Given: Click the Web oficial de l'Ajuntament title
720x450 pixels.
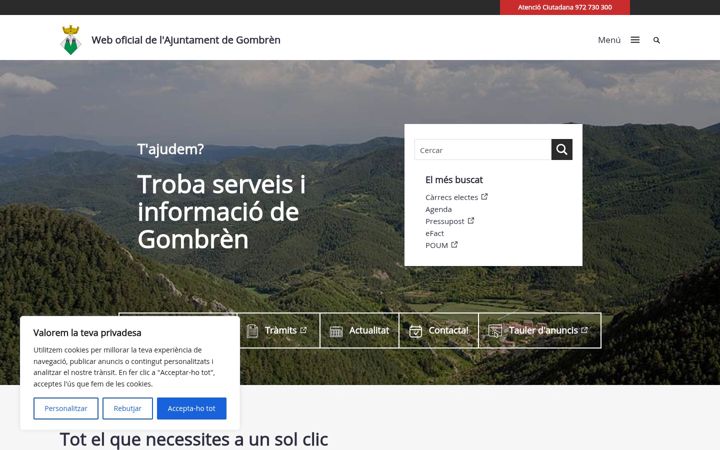Looking at the screenshot, I should (186, 40).
